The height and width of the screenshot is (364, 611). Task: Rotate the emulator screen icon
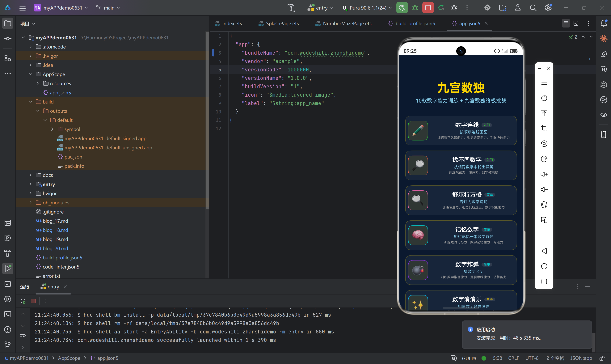click(x=544, y=205)
